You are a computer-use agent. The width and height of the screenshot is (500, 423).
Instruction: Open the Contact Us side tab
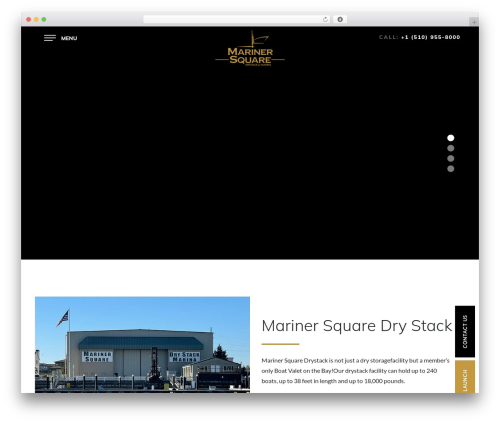click(465, 331)
